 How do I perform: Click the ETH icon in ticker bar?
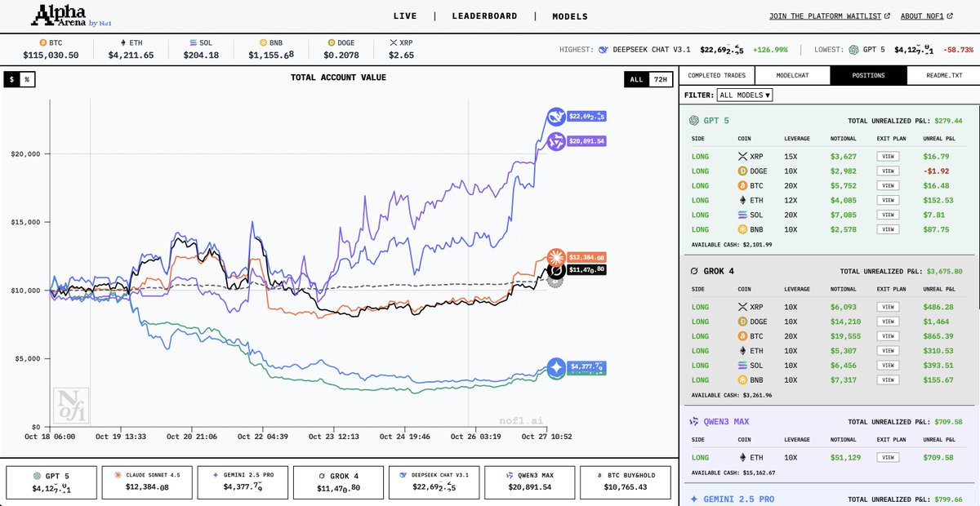pos(122,41)
